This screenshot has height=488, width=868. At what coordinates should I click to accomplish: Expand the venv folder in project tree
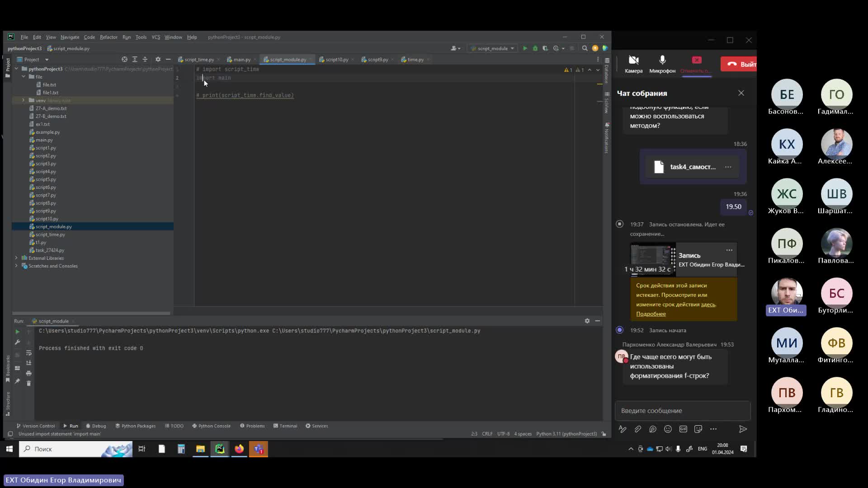[x=24, y=100]
